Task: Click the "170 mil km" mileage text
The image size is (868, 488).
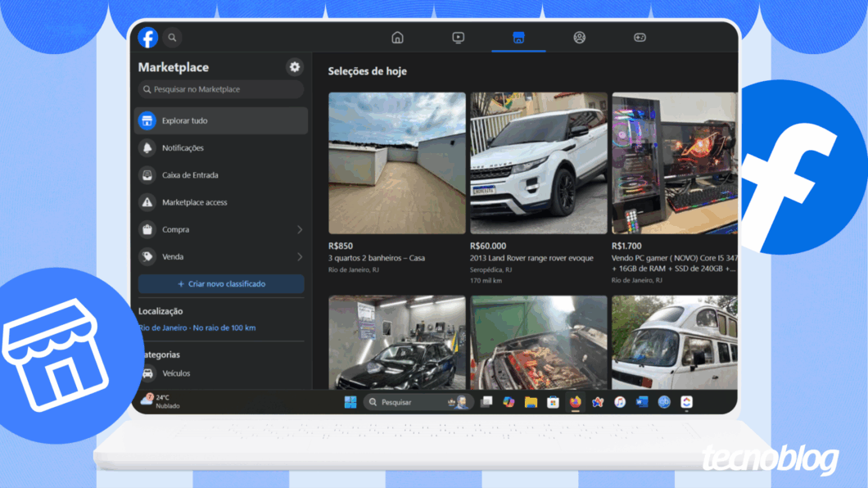Action: point(486,281)
